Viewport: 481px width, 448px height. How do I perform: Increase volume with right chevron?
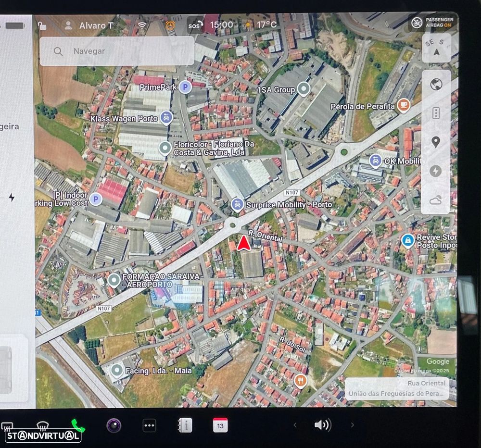(352, 425)
